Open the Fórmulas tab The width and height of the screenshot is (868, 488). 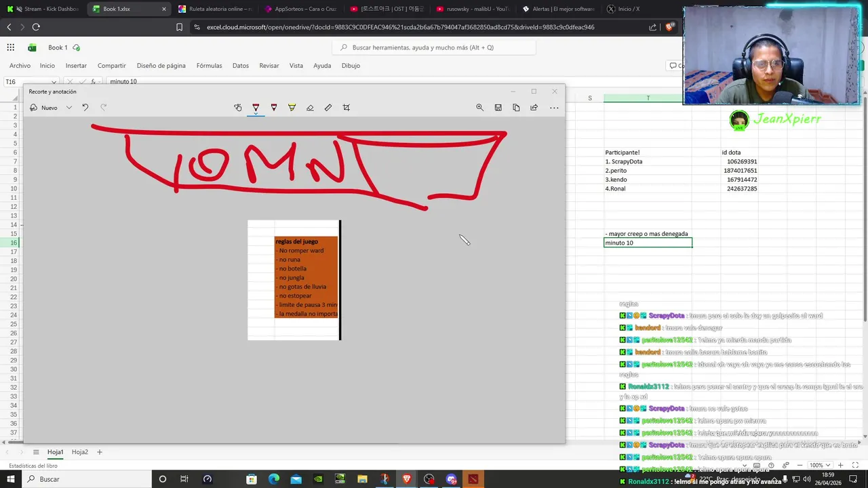[209, 66]
